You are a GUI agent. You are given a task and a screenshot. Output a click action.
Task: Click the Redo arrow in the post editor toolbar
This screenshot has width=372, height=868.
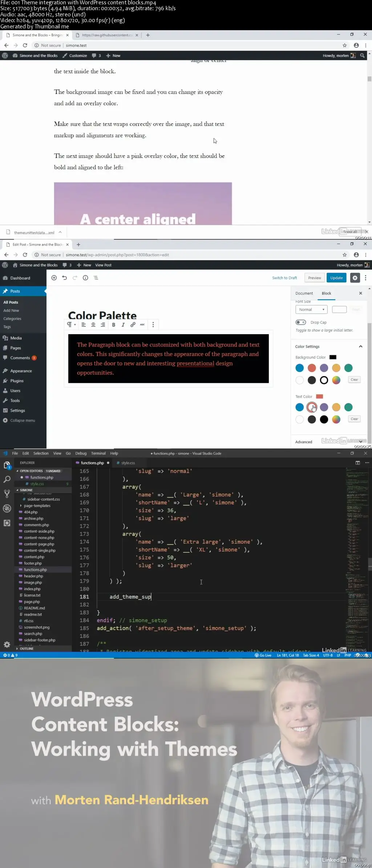point(75,278)
